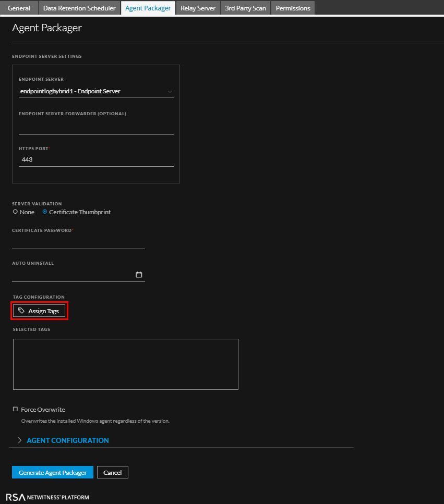
Task: Switch to the General tab
Action: (x=19, y=8)
